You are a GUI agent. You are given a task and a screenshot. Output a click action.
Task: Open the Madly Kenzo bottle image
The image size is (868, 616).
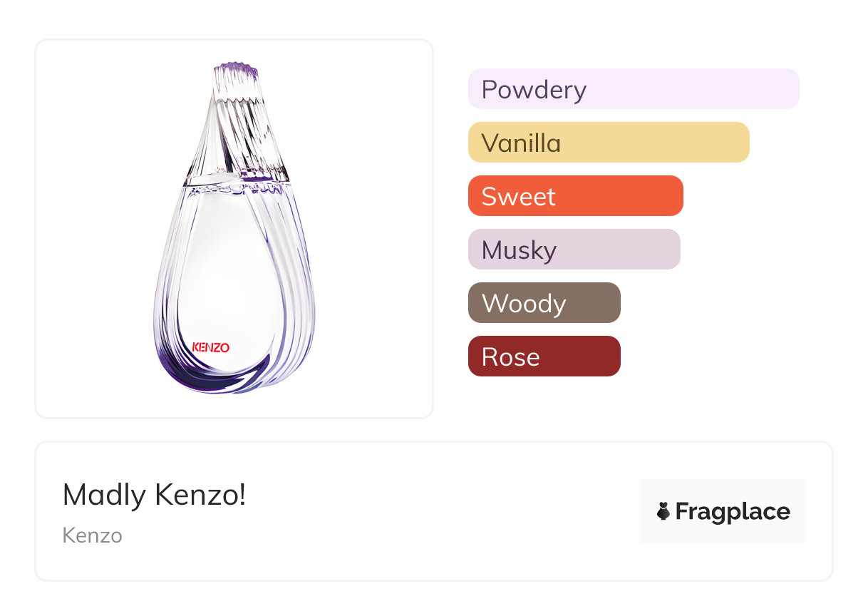pyautogui.click(x=234, y=228)
